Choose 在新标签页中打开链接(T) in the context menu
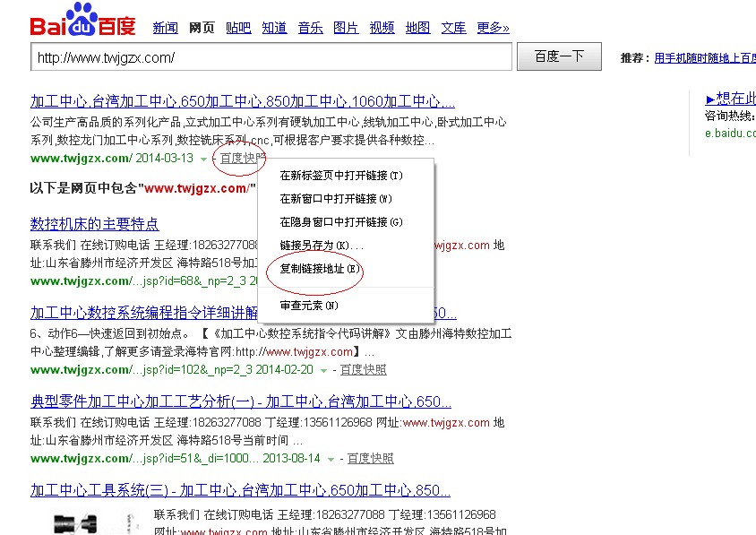Image resolution: width=756 pixels, height=535 pixels. [341, 176]
